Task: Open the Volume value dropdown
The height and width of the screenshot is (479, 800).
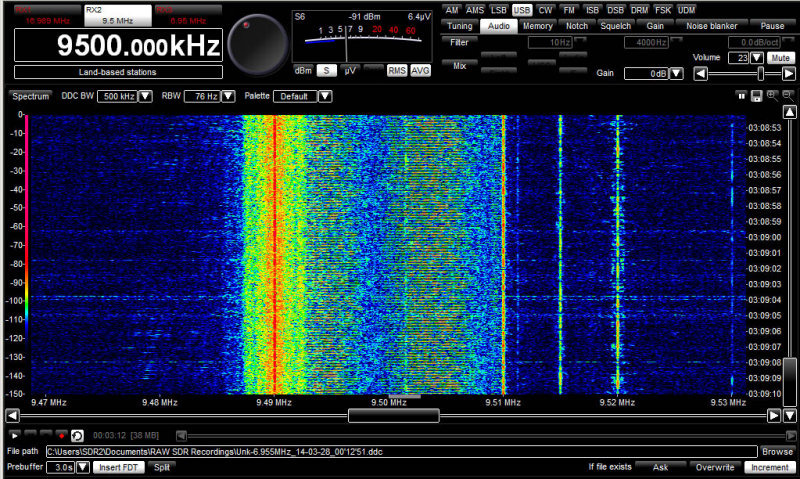Action: tap(757, 58)
